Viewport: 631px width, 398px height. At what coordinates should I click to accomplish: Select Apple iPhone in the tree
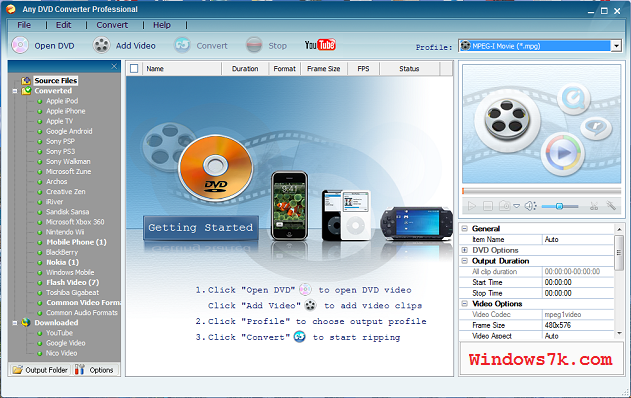click(x=66, y=111)
